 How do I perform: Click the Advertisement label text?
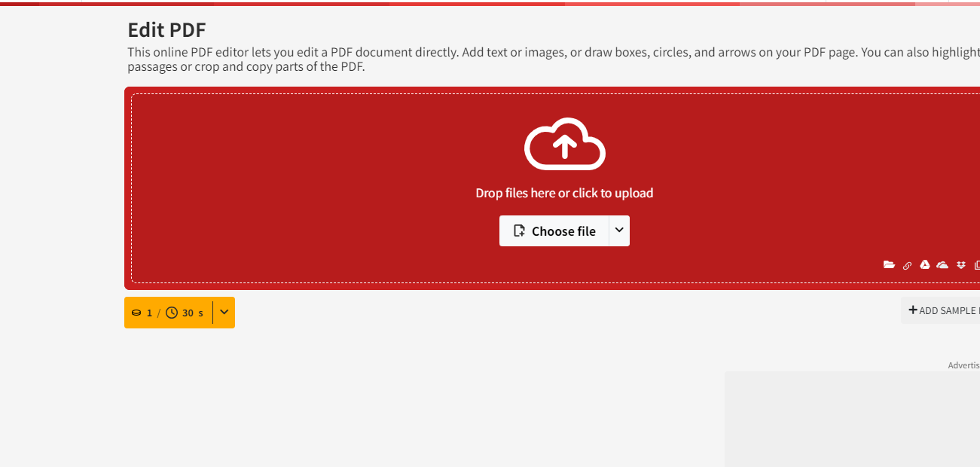[963, 365]
